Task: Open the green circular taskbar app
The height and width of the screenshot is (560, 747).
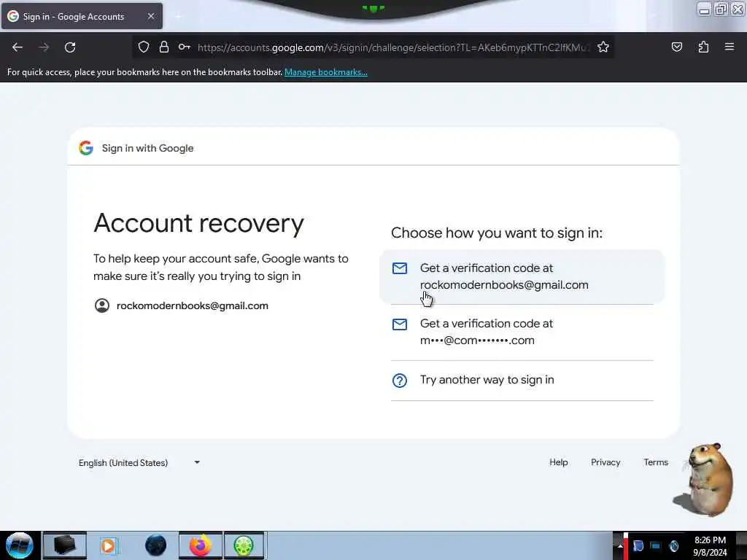Action: [x=244, y=545]
